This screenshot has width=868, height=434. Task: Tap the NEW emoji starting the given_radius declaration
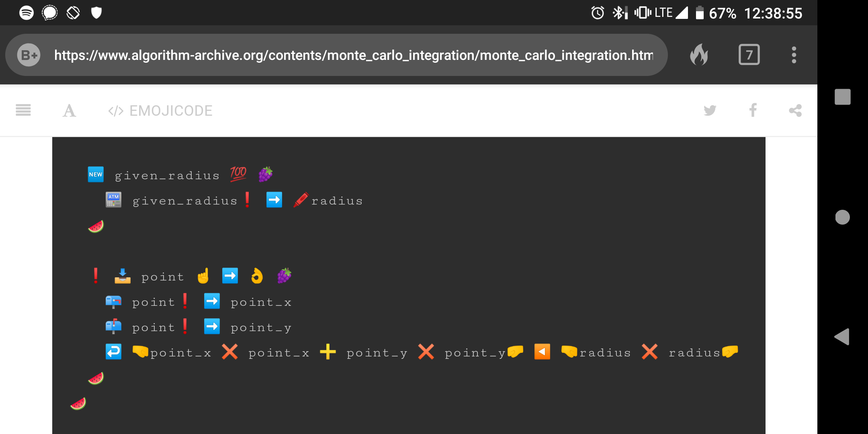click(x=96, y=174)
